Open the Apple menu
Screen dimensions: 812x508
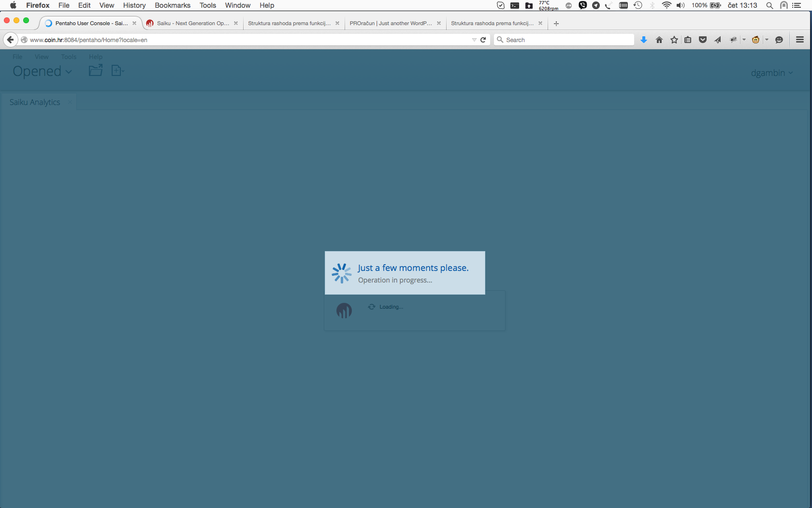[x=13, y=5]
